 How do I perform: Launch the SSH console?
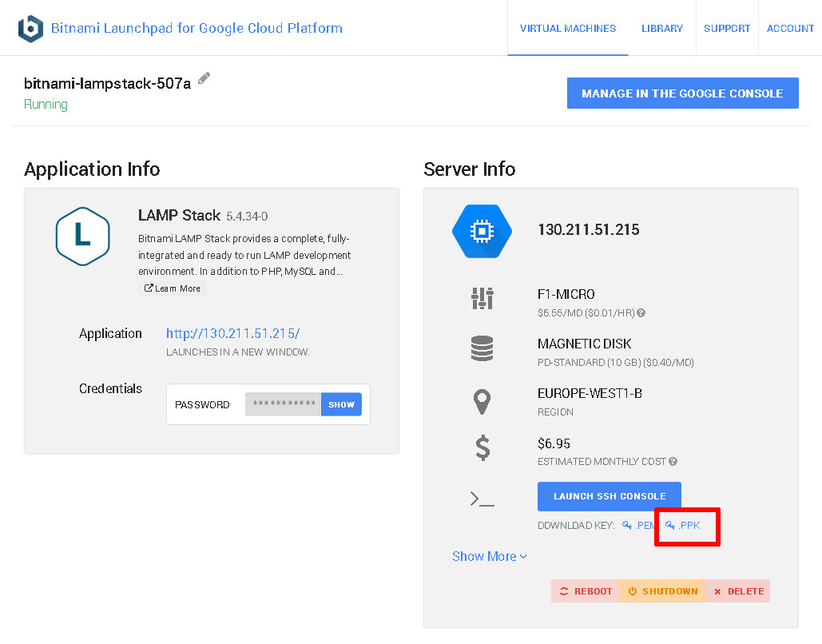click(610, 496)
